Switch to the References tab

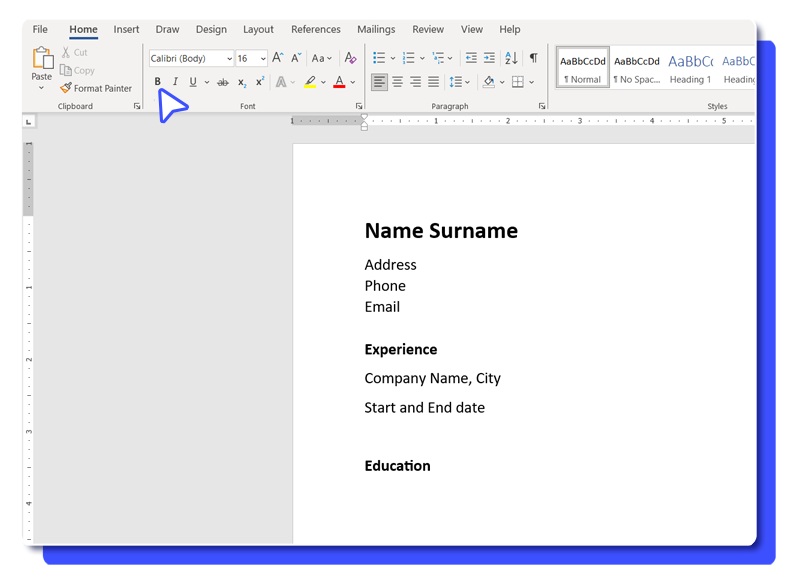[x=316, y=29]
